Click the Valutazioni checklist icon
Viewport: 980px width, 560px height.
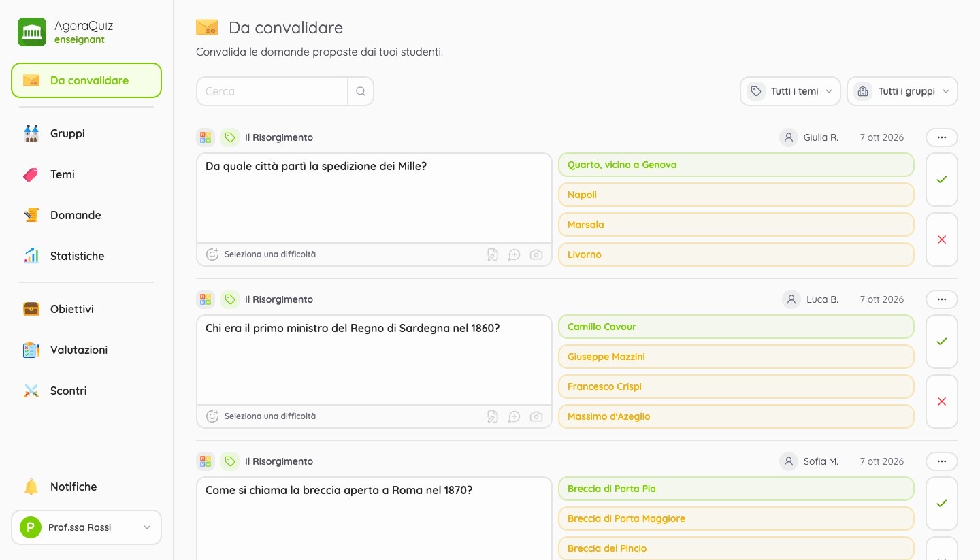click(31, 350)
